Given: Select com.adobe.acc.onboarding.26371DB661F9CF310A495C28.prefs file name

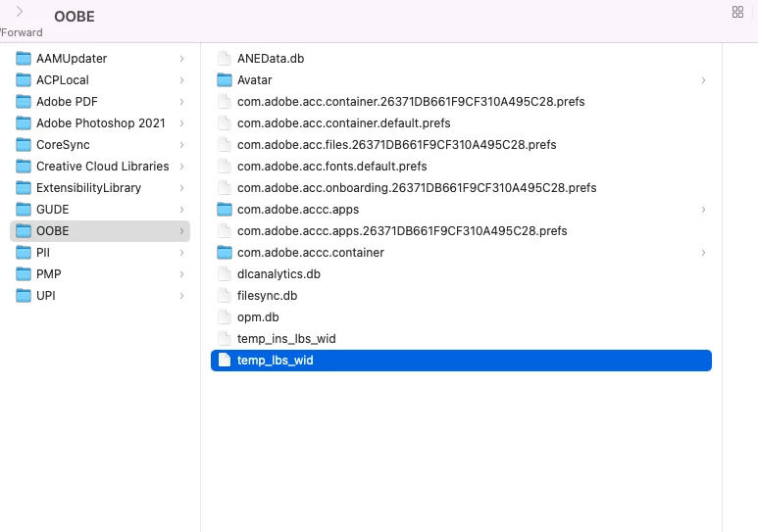Looking at the screenshot, I should tap(417, 188).
